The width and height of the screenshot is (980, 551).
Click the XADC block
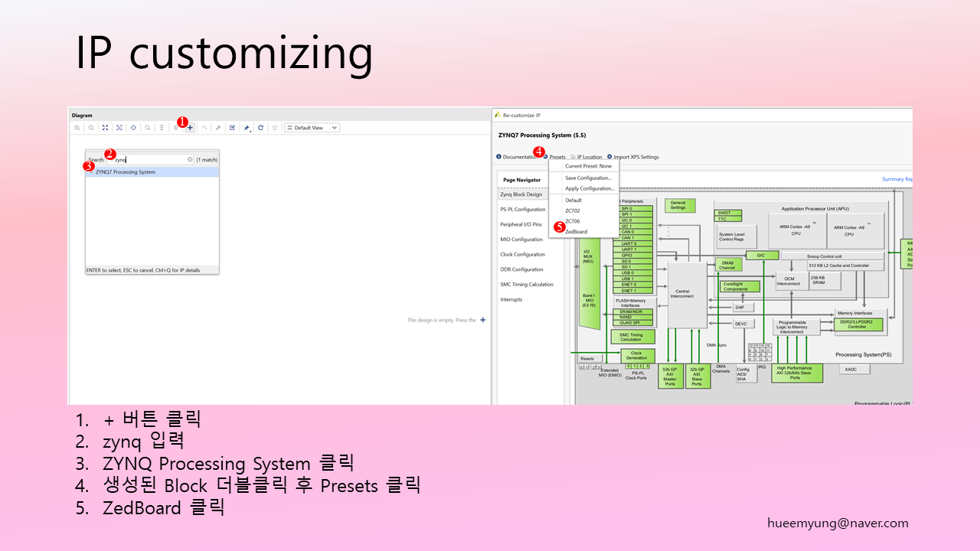click(x=854, y=370)
